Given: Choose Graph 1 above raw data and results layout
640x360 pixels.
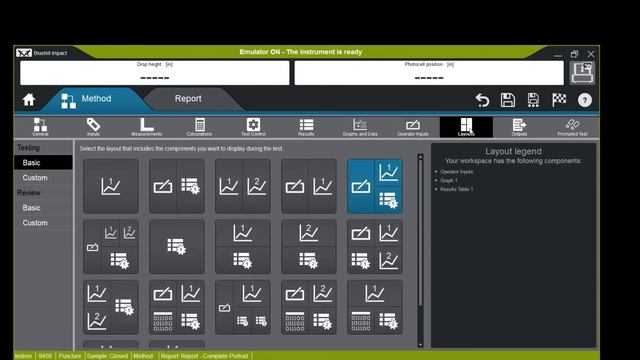Looking at the screenshot, I should click(x=375, y=307).
